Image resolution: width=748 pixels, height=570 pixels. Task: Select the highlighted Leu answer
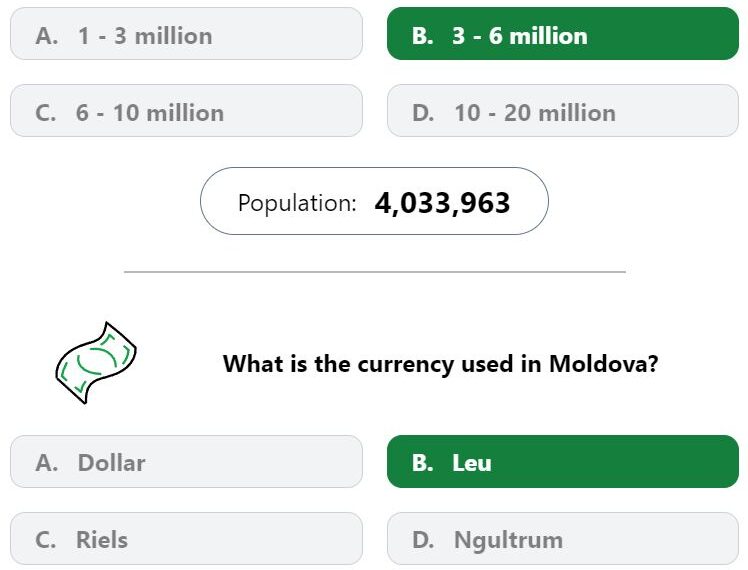[x=563, y=462]
